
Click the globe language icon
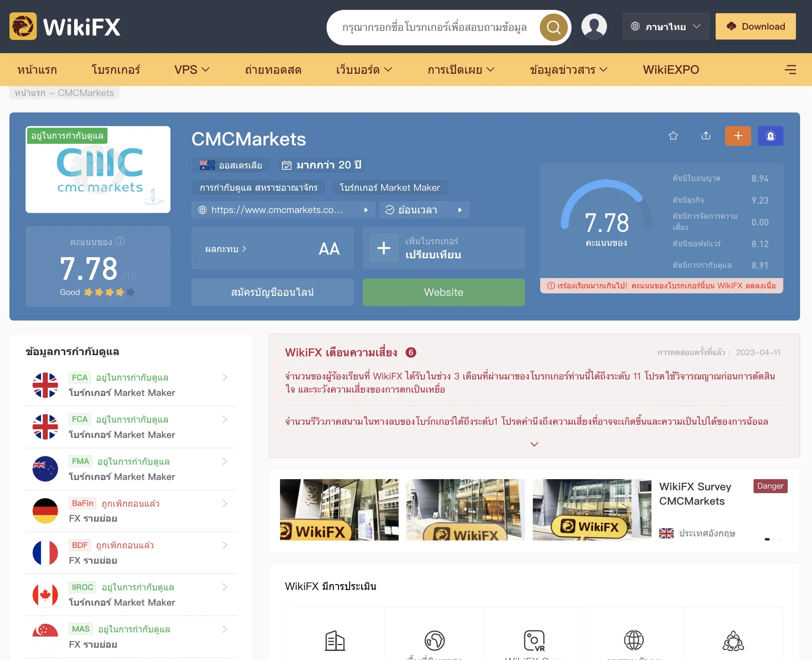(x=635, y=26)
